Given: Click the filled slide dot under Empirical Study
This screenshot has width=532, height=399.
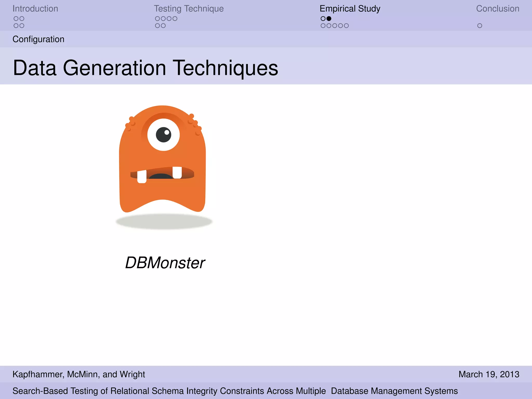Looking at the screenshot, I should click(329, 18).
